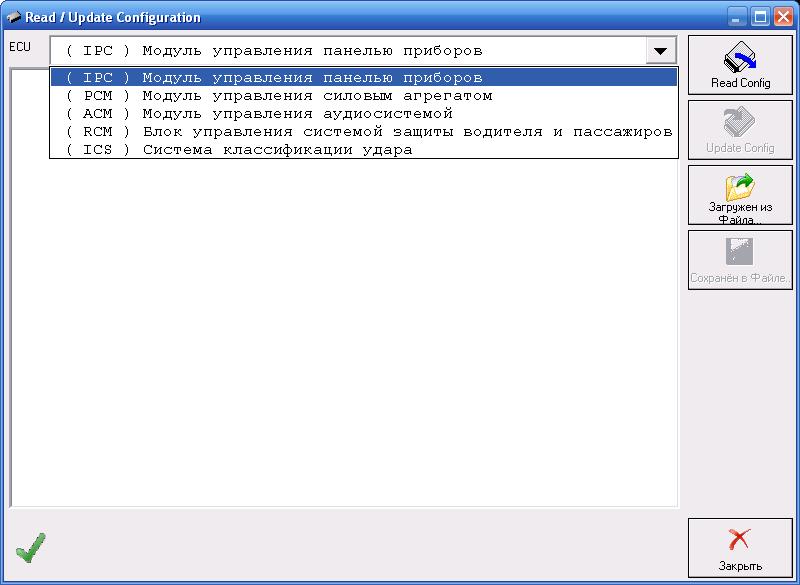Screen dimensions: 800x585
Task: Click the Закрыть button
Action: [740, 548]
